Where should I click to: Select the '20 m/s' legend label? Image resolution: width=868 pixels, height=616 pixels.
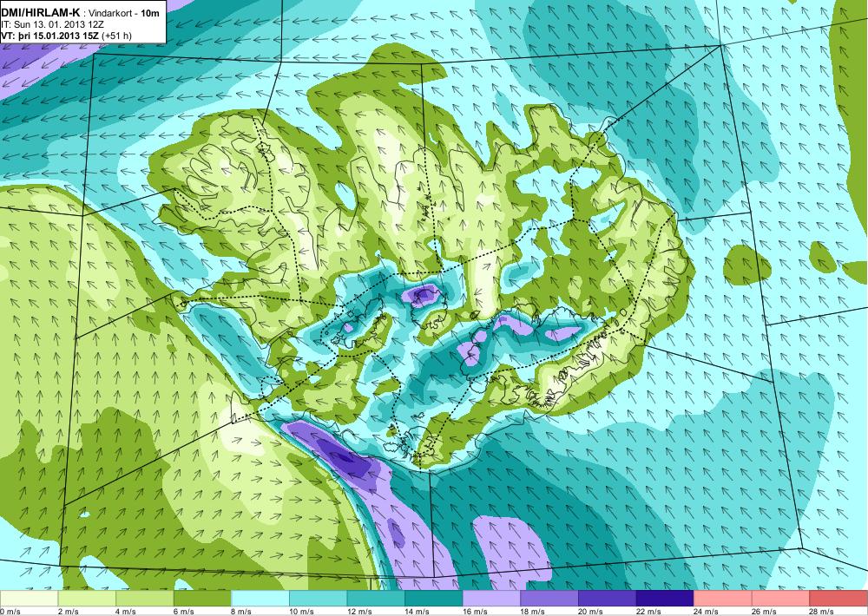(590, 612)
